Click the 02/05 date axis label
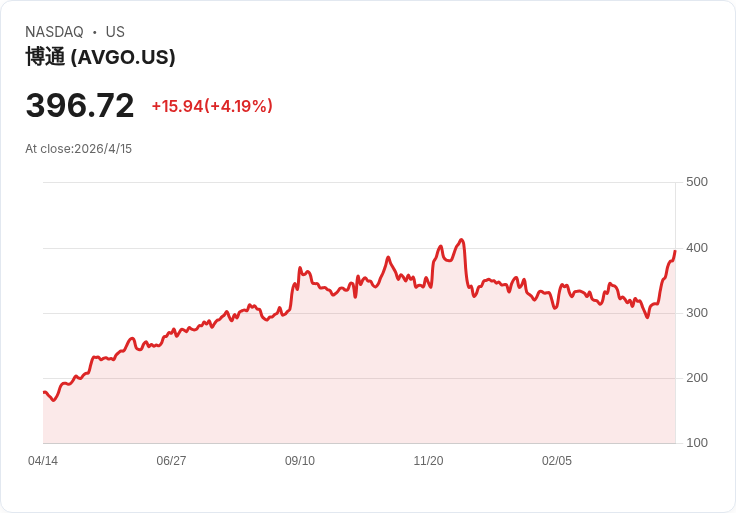The width and height of the screenshot is (736, 513). coord(557,461)
